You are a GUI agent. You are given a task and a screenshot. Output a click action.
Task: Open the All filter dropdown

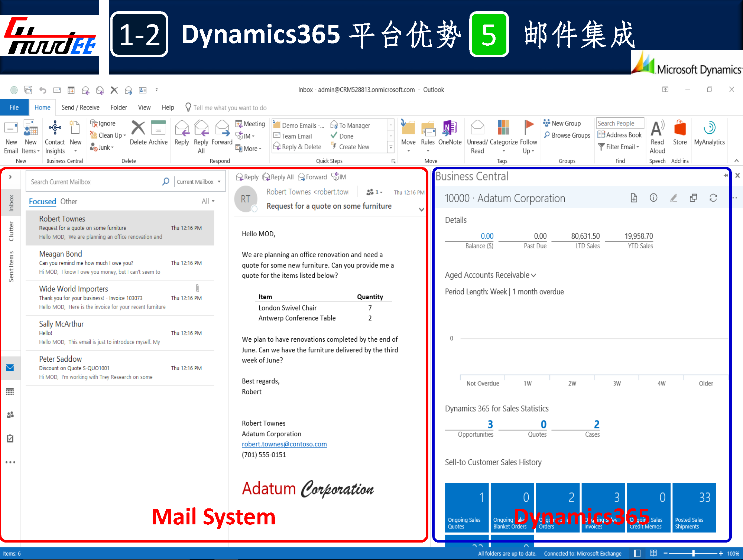208,201
